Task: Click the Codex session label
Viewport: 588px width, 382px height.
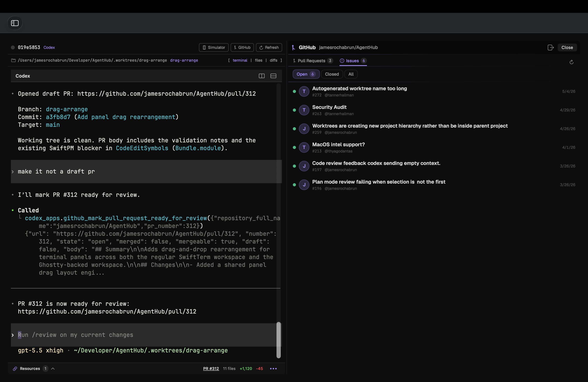Action: [49, 47]
